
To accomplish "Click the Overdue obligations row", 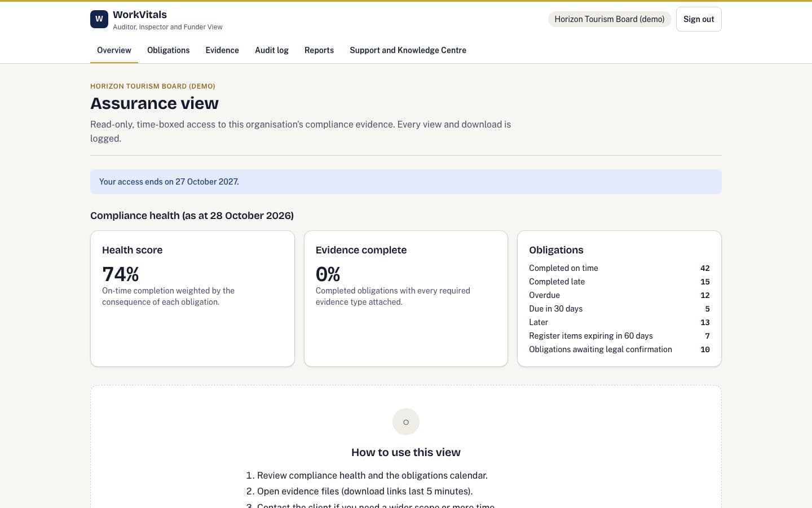I will point(619,295).
